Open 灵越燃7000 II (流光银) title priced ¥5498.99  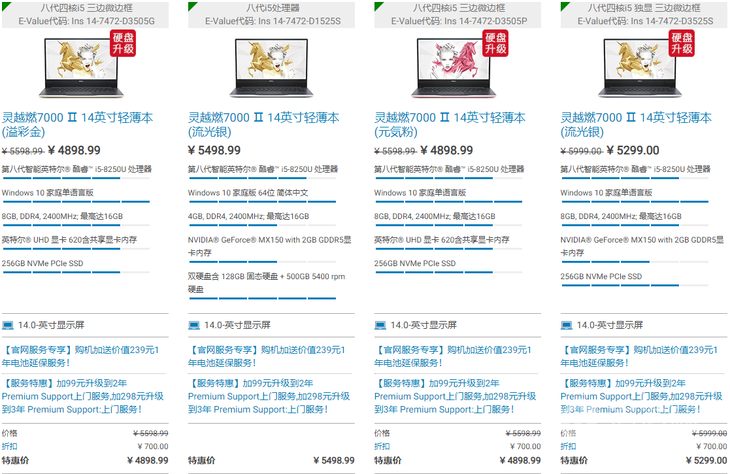click(264, 124)
